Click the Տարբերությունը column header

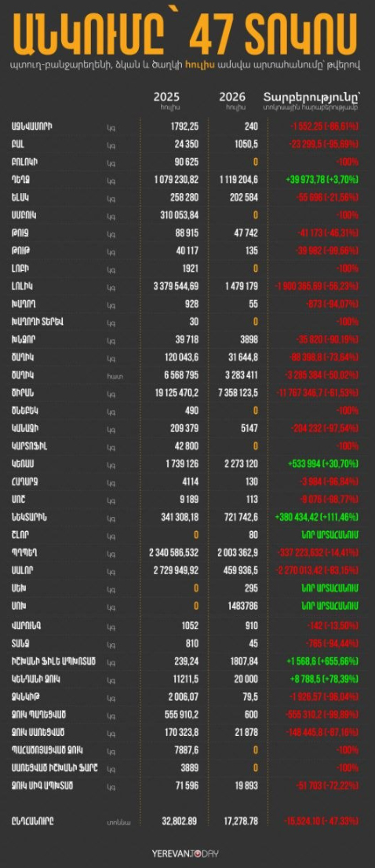(x=312, y=98)
